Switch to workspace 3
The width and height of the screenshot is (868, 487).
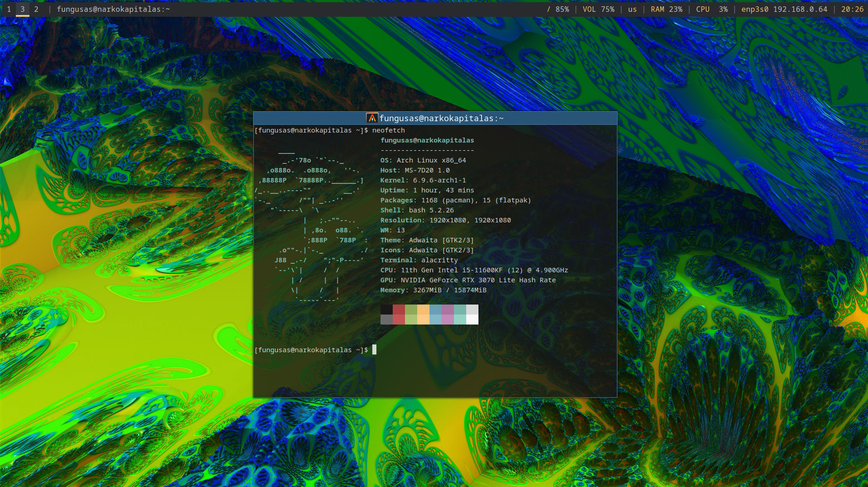[x=22, y=9]
